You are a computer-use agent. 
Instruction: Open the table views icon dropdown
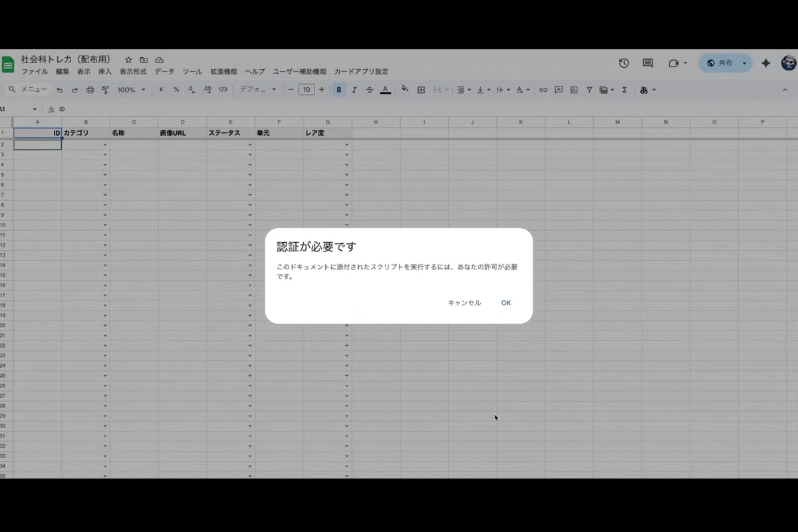coord(606,90)
